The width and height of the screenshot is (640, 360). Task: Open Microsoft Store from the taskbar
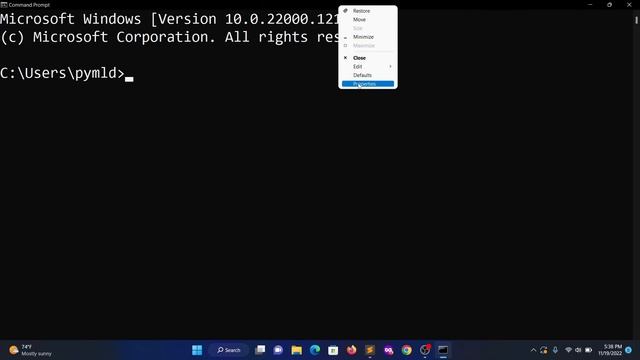point(333,350)
